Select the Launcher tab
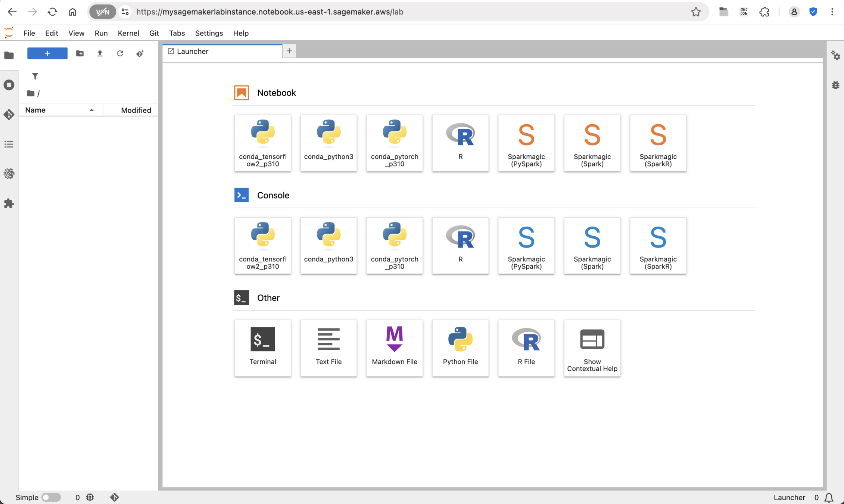The image size is (844, 504). (x=222, y=52)
